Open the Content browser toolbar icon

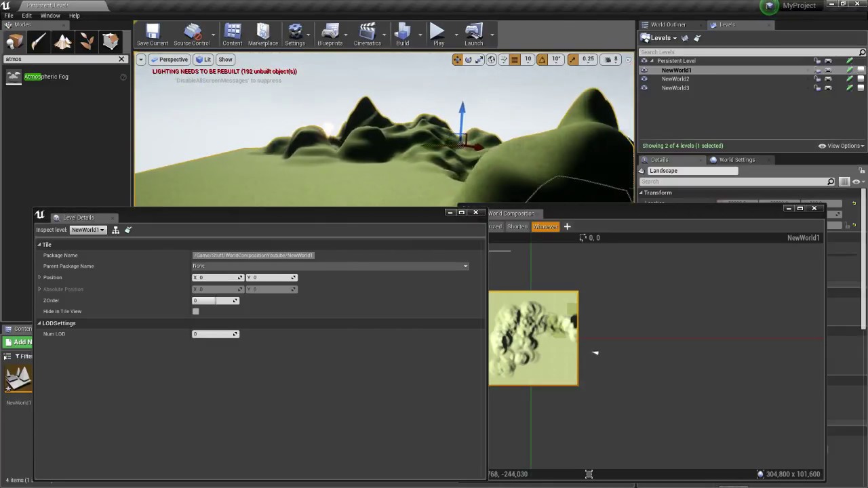pyautogui.click(x=232, y=35)
